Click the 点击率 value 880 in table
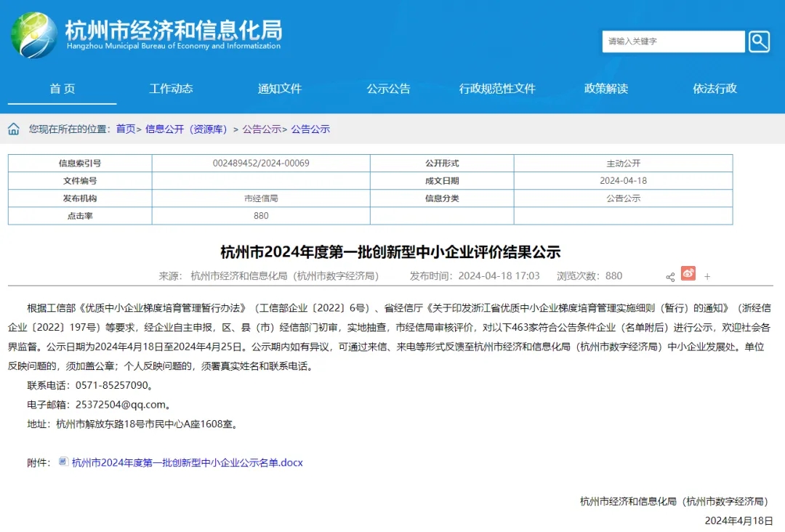This screenshot has height=532, width=785. (x=261, y=216)
